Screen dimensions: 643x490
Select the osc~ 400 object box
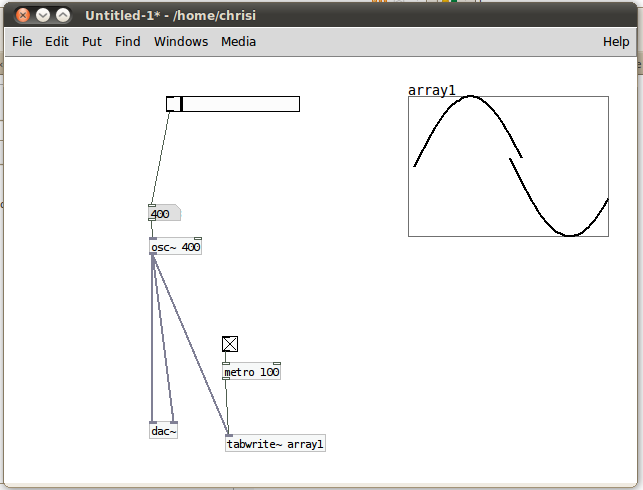[x=176, y=246]
